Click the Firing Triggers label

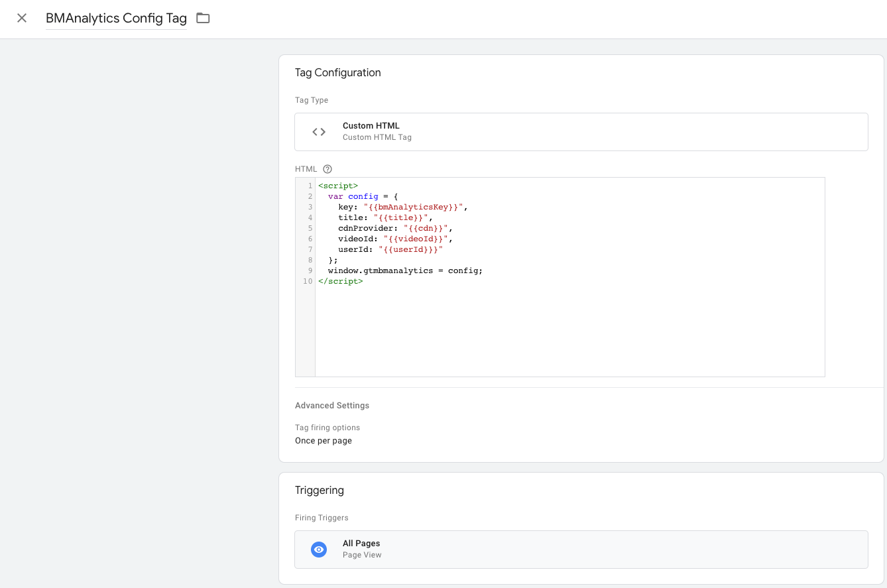tap(322, 518)
